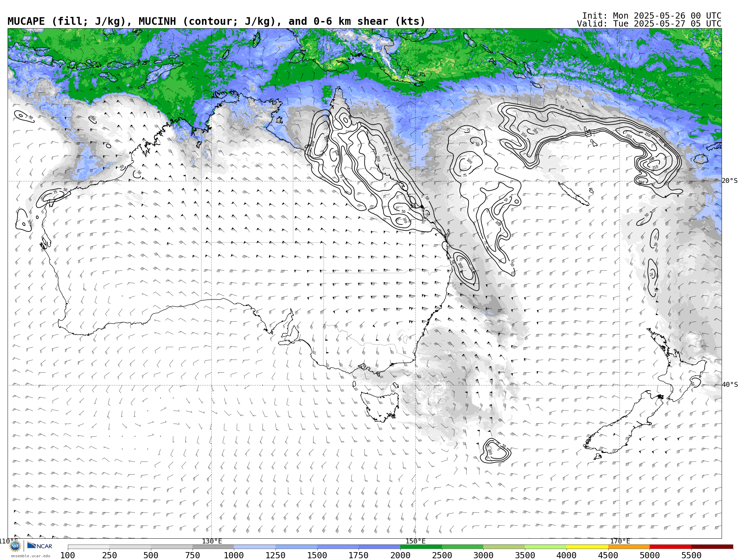This screenshot has height=560, width=744.
Task: Pick the legend swatch between 500 and 750
Action: point(172,547)
